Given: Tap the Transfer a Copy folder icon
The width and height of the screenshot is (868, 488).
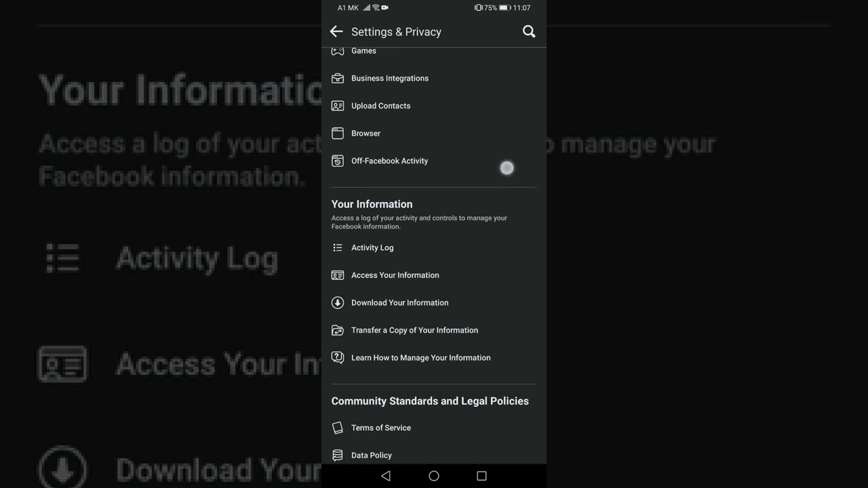Looking at the screenshot, I should pyautogui.click(x=338, y=331).
